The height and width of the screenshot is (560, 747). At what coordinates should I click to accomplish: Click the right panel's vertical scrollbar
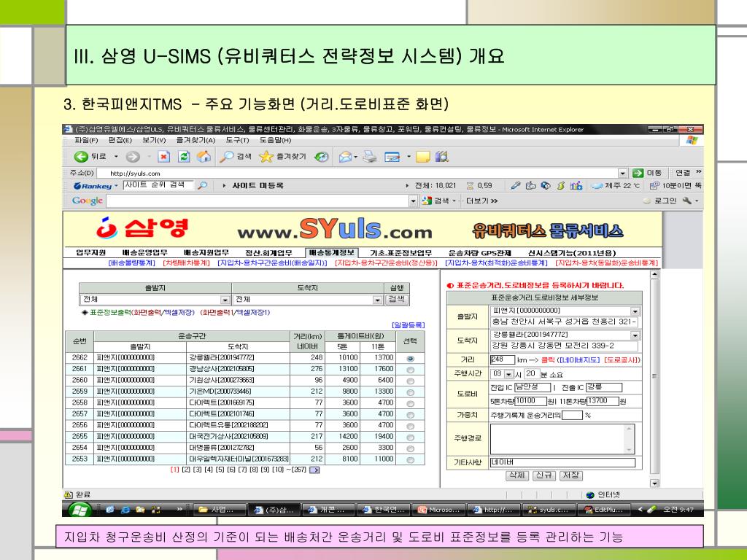point(654,378)
